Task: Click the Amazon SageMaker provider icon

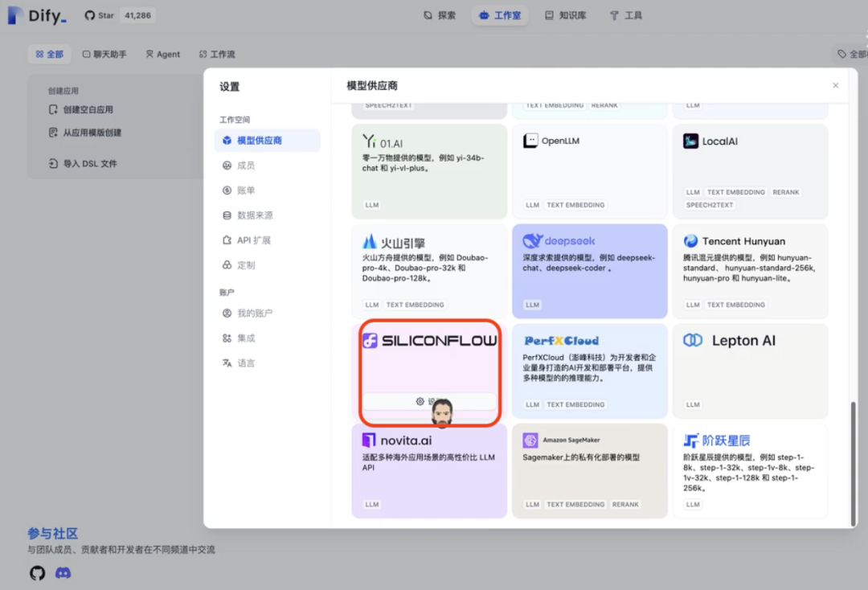Action: tap(529, 440)
